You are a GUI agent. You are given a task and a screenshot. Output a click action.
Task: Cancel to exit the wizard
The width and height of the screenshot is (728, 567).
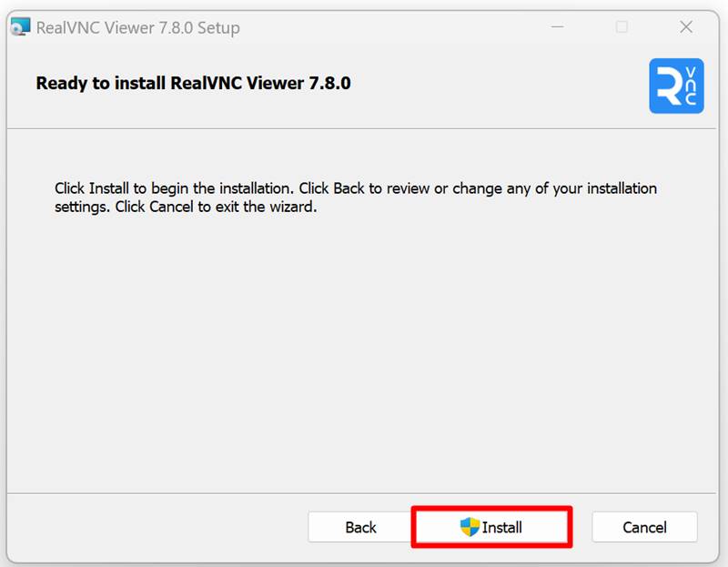coord(644,527)
